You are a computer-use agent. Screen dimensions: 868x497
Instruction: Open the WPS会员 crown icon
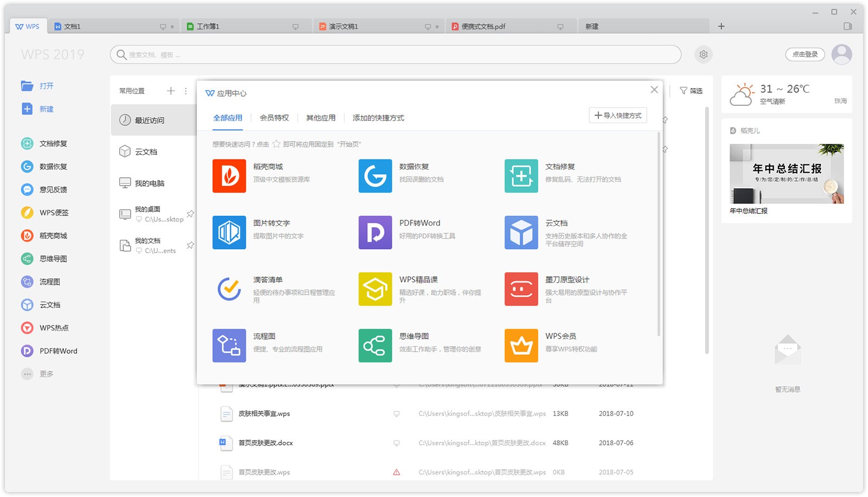tap(521, 345)
